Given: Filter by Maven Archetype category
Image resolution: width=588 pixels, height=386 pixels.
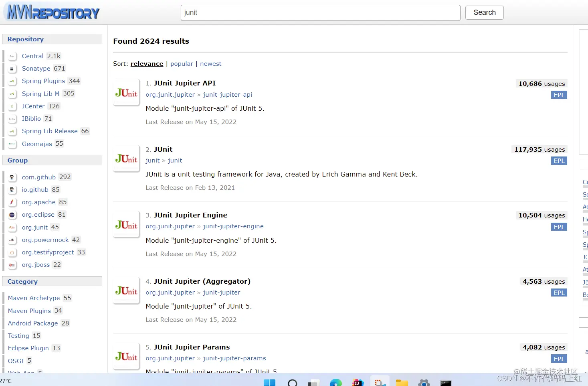Looking at the screenshot, I should click(x=34, y=298).
